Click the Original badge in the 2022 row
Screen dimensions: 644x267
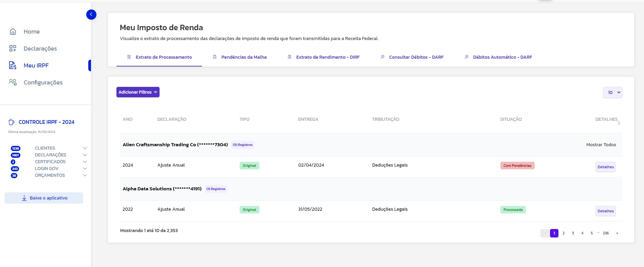[250, 210]
